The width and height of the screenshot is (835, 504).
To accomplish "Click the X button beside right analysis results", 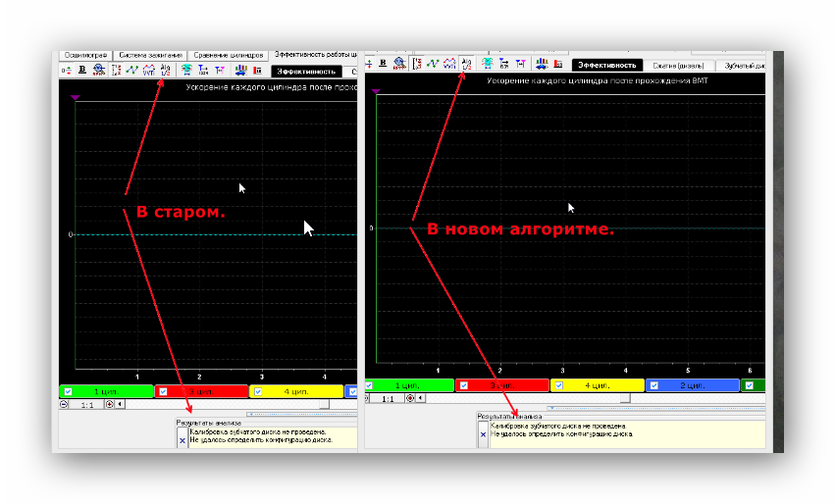I will point(483,434).
